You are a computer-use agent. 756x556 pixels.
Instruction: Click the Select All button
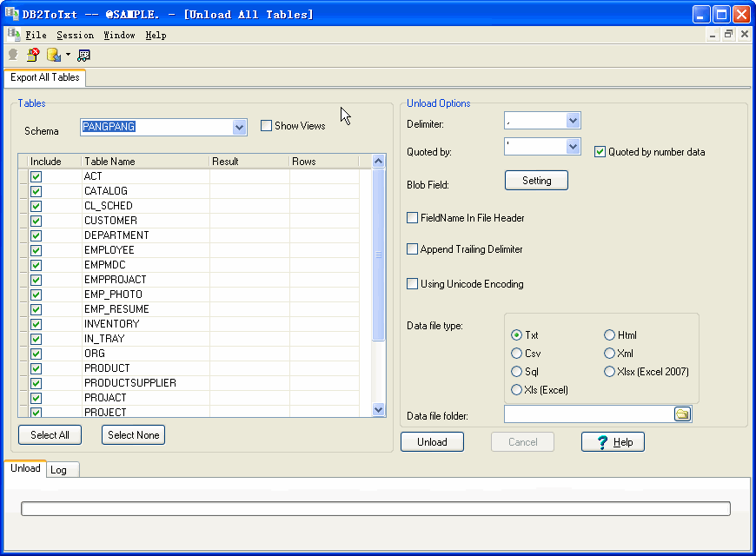50,435
